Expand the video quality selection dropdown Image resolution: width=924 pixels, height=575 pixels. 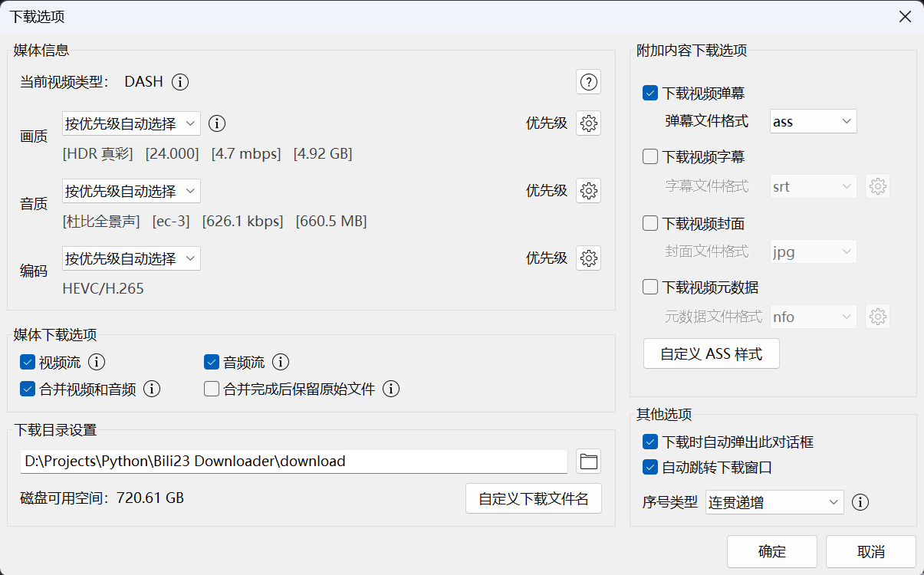pyautogui.click(x=131, y=123)
